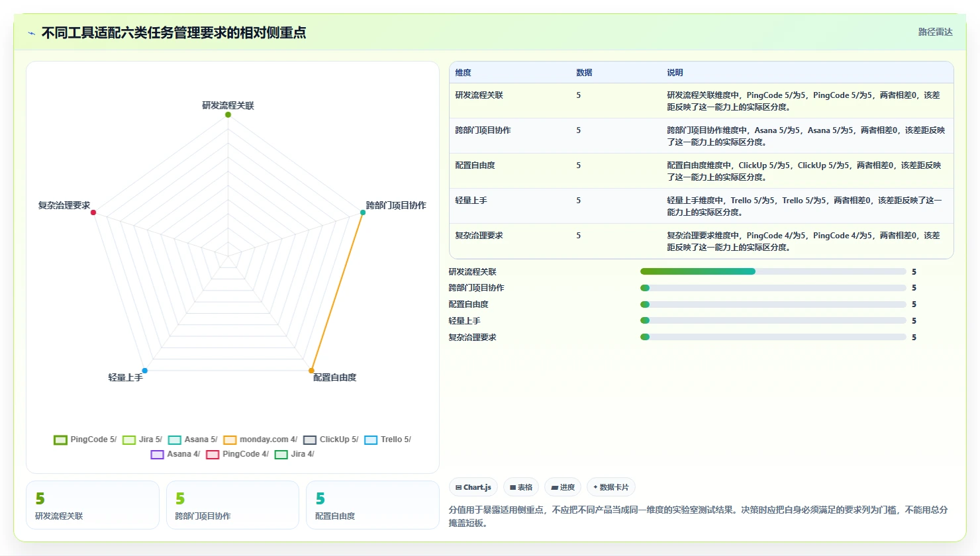Click the 研发流程关联 label in the progress list
Screen dimensions: 980x556
point(472,272)
